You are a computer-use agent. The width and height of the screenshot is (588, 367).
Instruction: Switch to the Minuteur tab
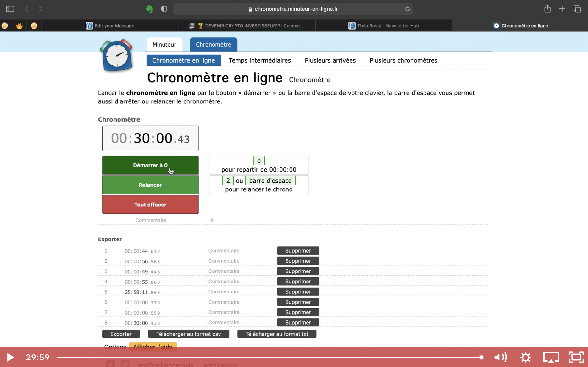pos(164,45)
